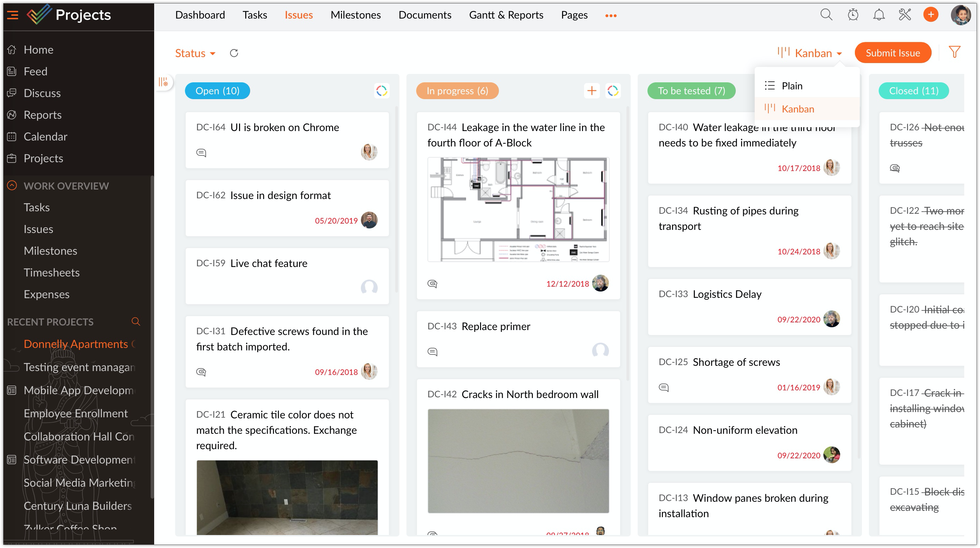Click the Open column color ring
The height and width of the screenshot is (548, 980).
tap(382, 90)
